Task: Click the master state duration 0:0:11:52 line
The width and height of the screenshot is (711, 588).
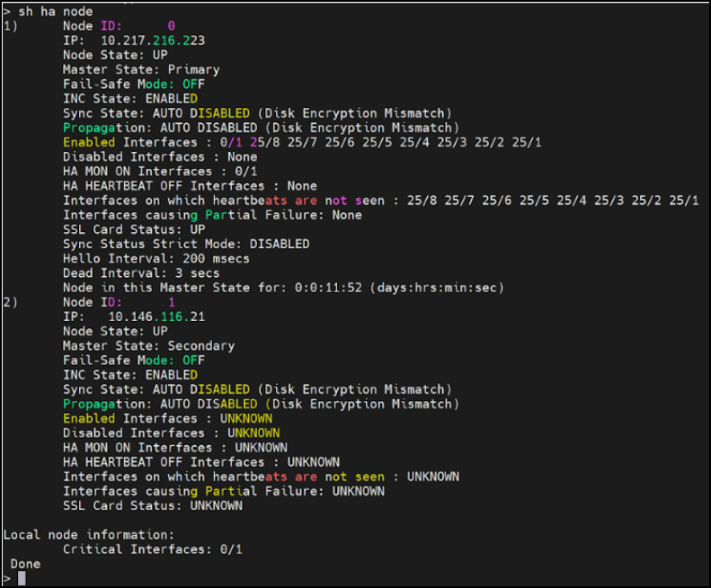Action: pos(283,288)
